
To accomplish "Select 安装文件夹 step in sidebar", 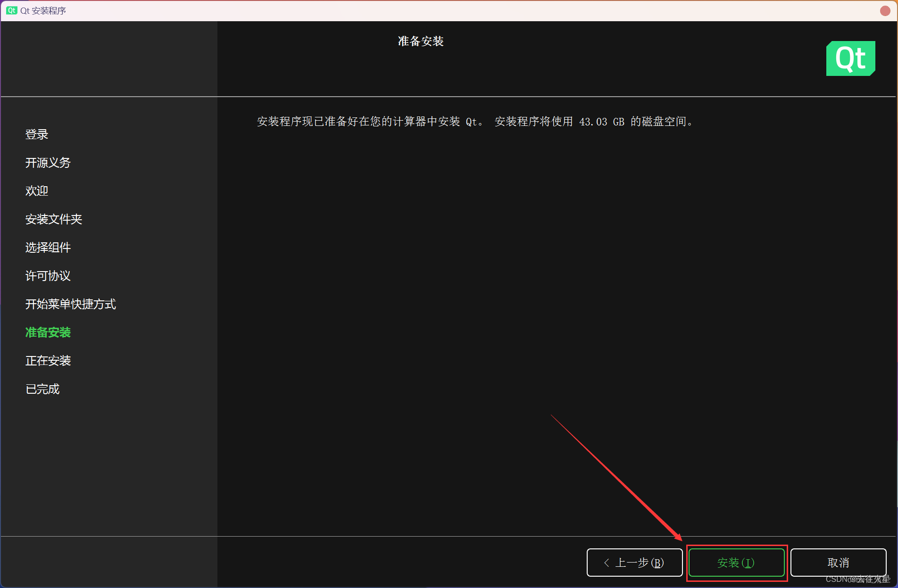I will (54, 219).
